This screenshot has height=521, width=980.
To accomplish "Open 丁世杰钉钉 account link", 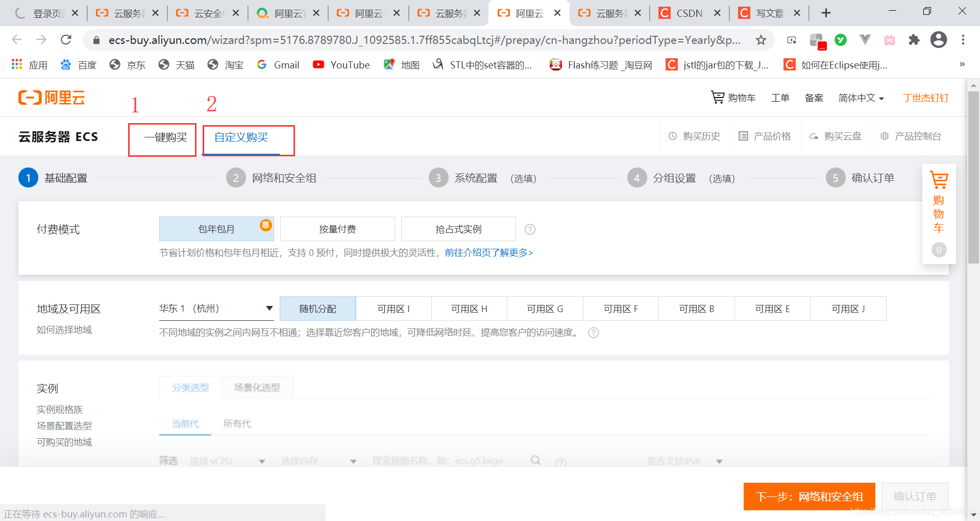I will click(926, 98).
